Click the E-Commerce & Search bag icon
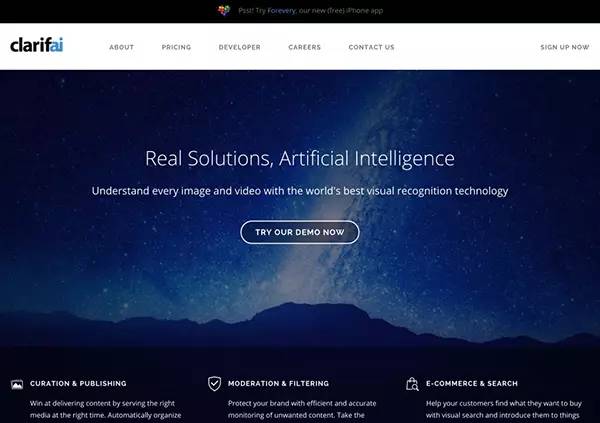 coord(412,384)
